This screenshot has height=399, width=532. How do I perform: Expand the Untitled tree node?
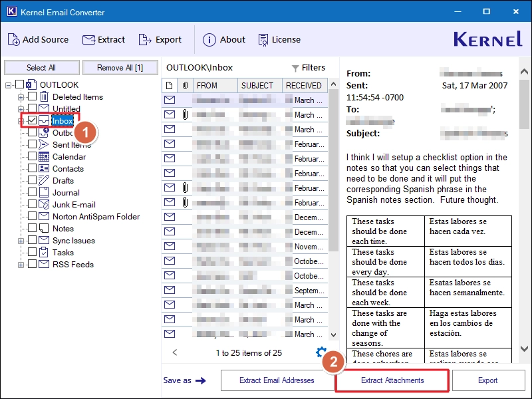(x=21, y=109)
